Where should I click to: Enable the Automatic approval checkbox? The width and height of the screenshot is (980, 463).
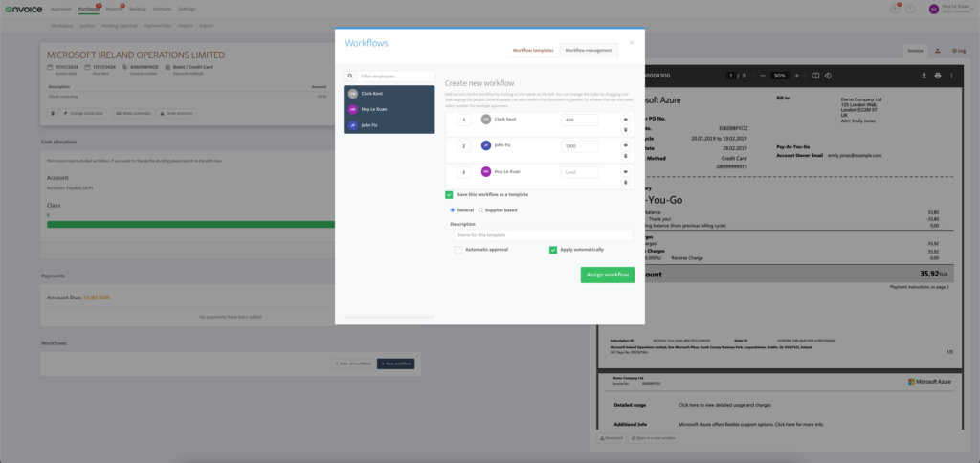(458, 250)
